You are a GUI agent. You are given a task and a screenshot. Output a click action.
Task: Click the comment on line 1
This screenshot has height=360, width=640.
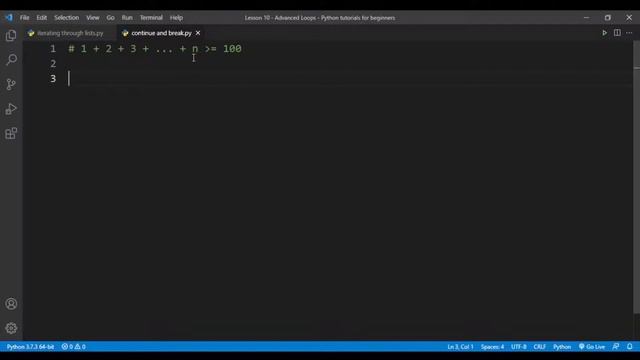(x=155, y=49)
